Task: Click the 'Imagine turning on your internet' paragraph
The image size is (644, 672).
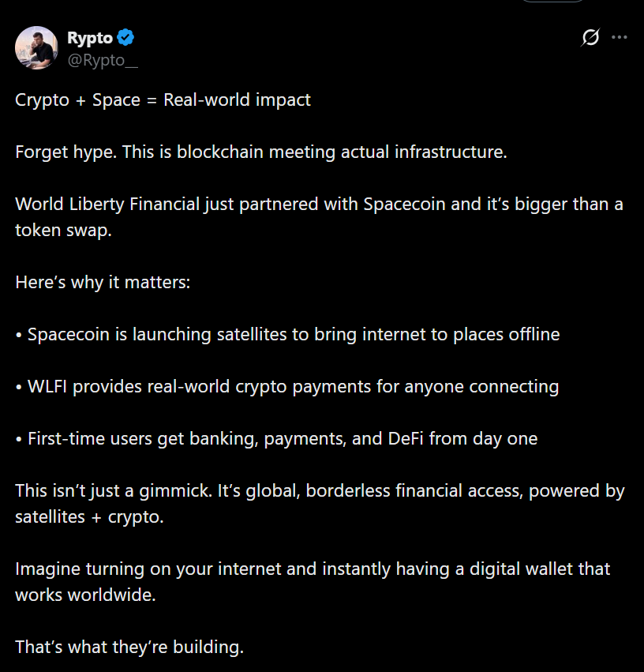Action: point(313,569)
